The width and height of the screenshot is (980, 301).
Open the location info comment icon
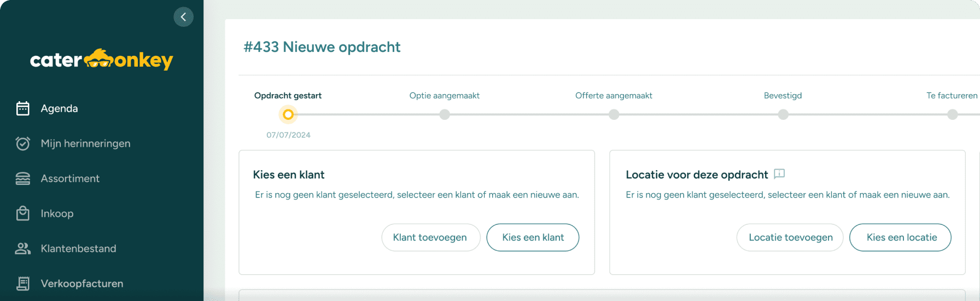(779, 174)
